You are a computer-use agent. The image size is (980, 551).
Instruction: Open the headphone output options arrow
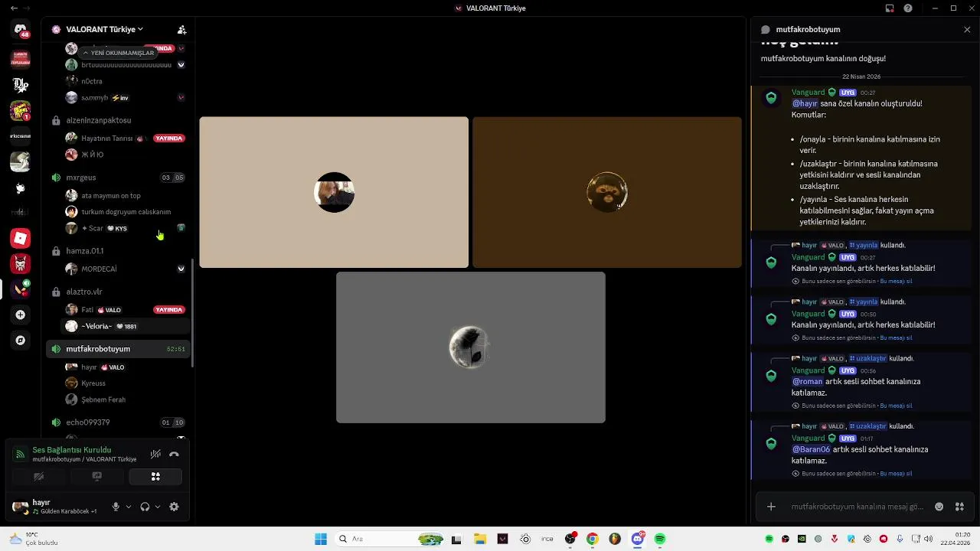[x=158, y=507]
